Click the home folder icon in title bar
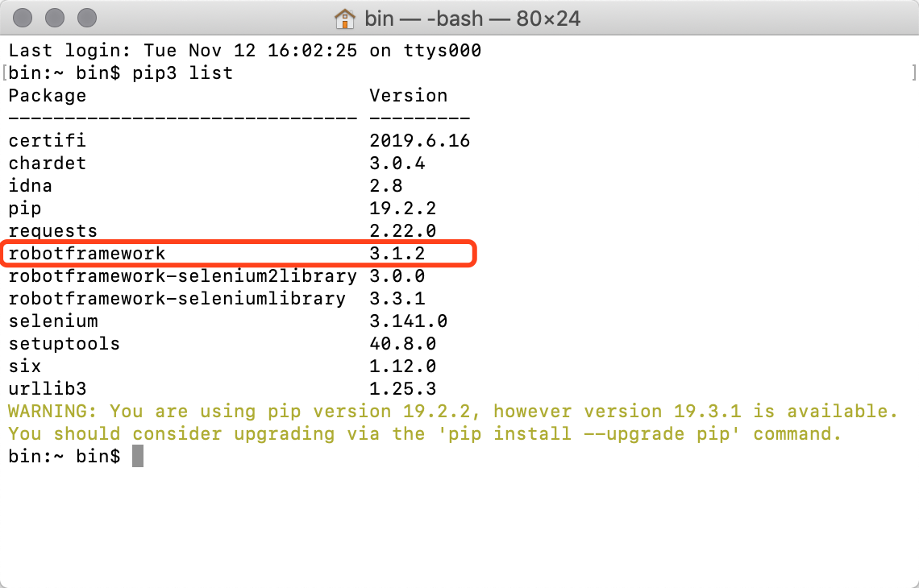 (345, 18)
